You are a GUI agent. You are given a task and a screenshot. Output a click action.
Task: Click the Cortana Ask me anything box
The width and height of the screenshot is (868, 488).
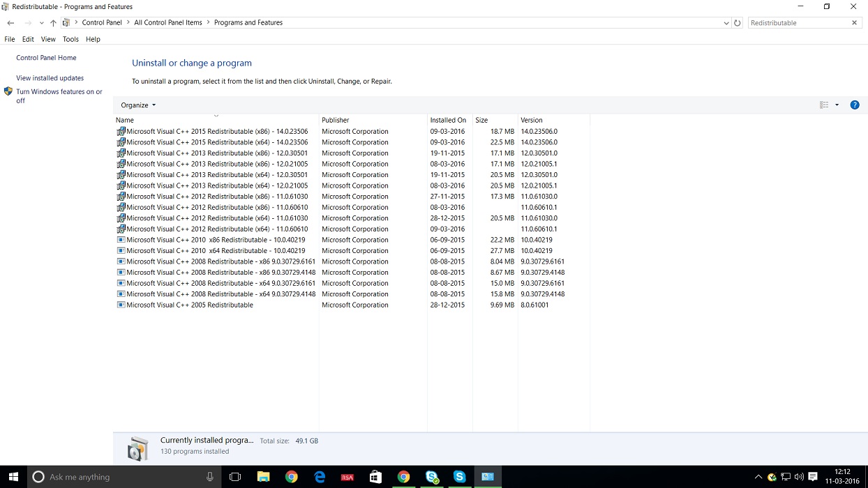point(125,477)
